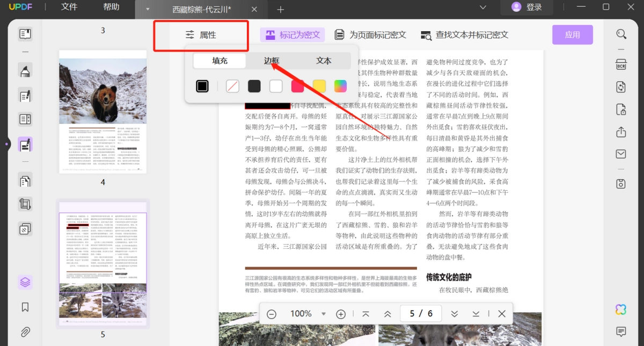
Task: Jump to the last page
Action: coord(476,314)
